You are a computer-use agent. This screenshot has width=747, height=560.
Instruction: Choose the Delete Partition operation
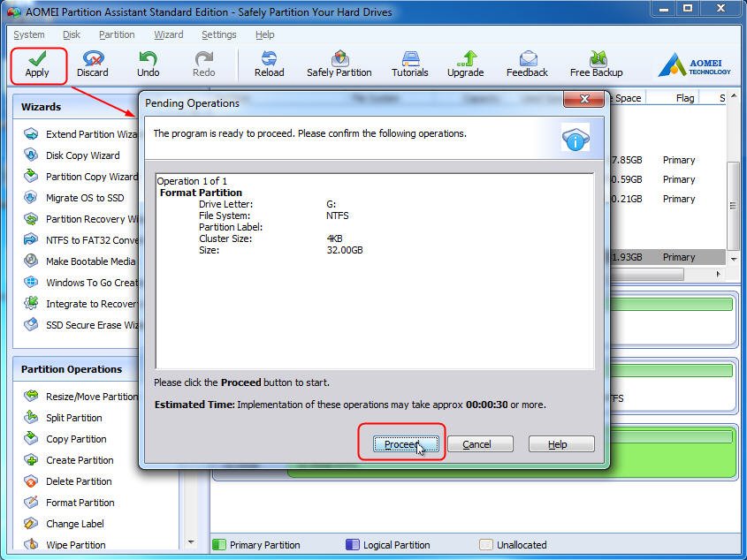(x=68, y=481)
